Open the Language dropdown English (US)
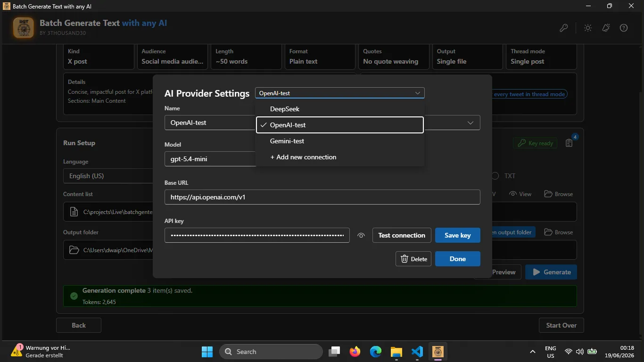 coord(108,176)
